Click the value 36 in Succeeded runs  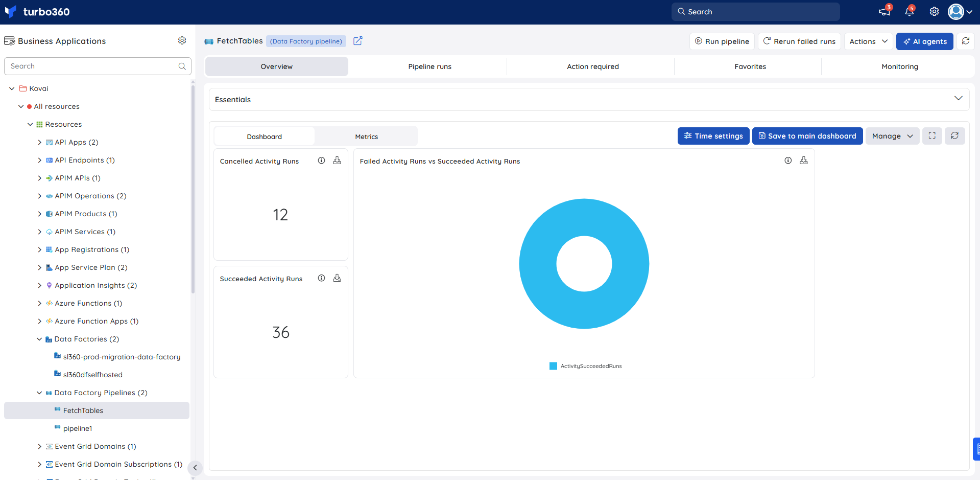tap(281, 333)
